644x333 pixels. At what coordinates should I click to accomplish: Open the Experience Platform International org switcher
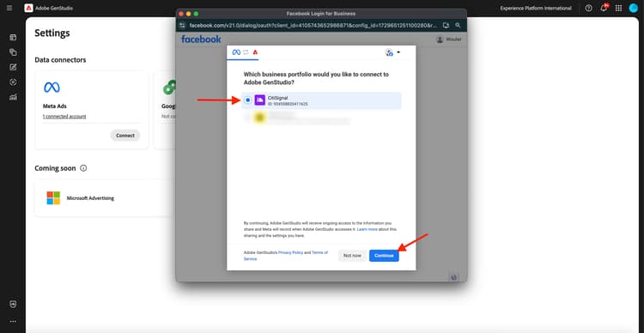coord(536,9)
